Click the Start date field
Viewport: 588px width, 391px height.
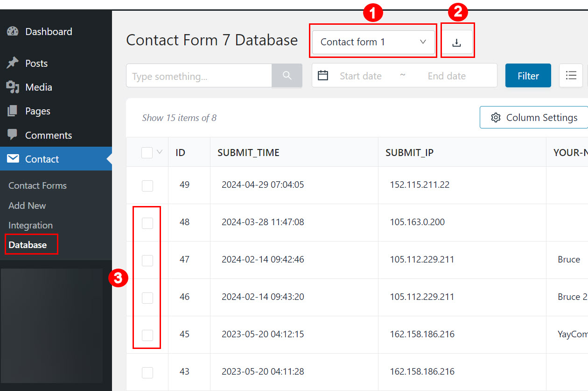coord(361,76)
